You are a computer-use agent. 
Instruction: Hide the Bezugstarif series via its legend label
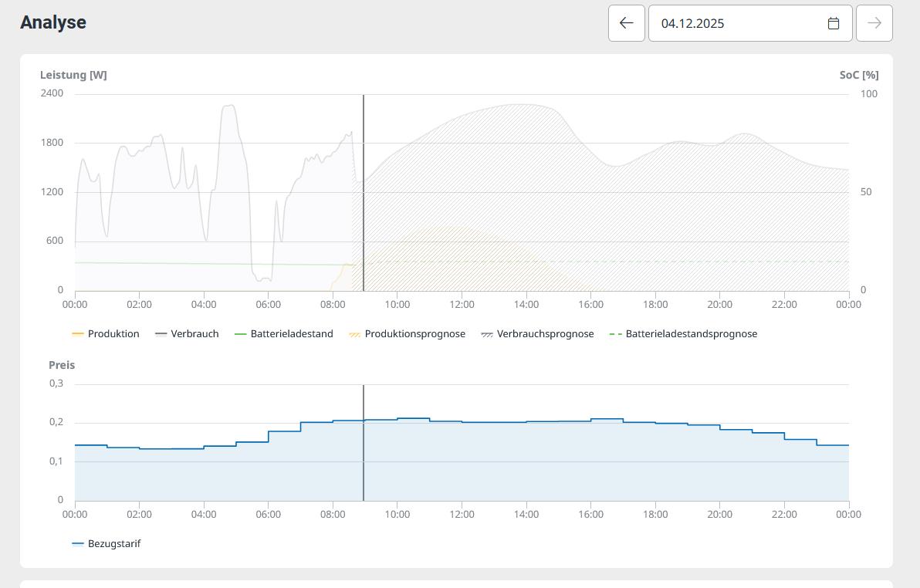(x=114, y=544)
